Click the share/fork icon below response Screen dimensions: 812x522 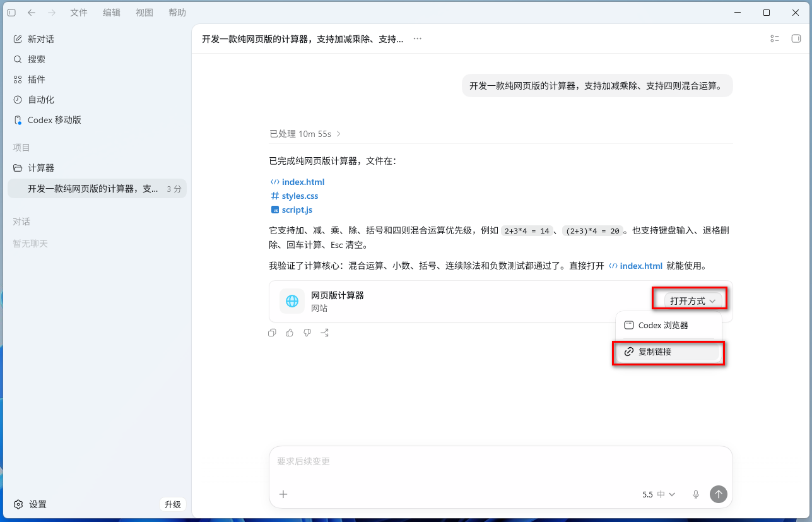[x=325, y=333]
